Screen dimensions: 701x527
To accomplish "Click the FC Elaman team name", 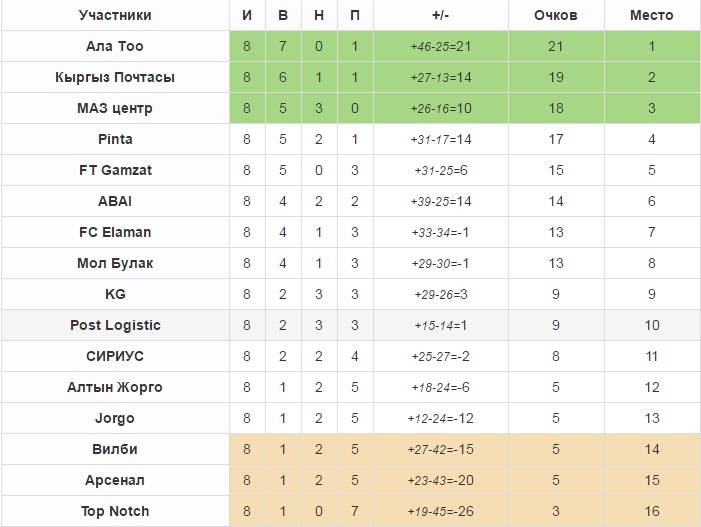I will click(115, 232).
